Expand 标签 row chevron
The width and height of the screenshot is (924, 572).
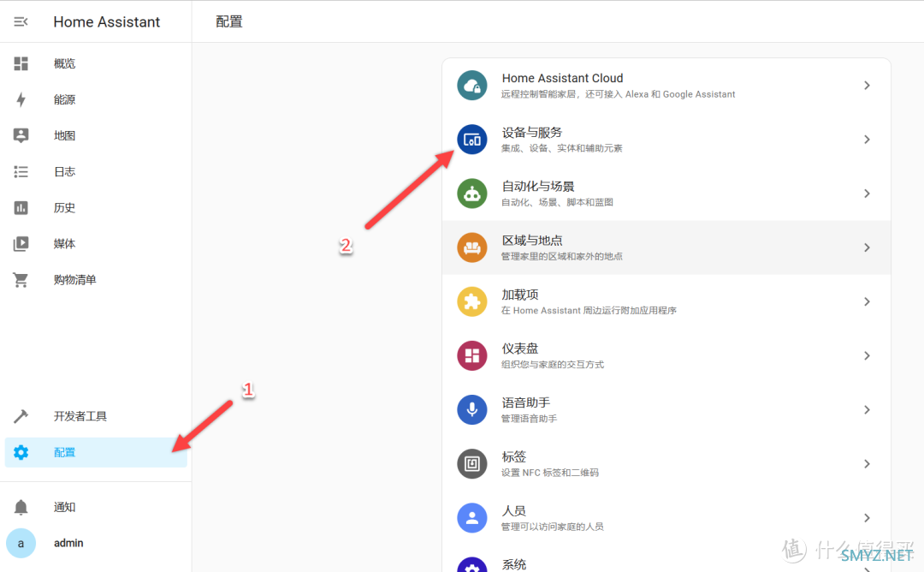coord(867,464)
